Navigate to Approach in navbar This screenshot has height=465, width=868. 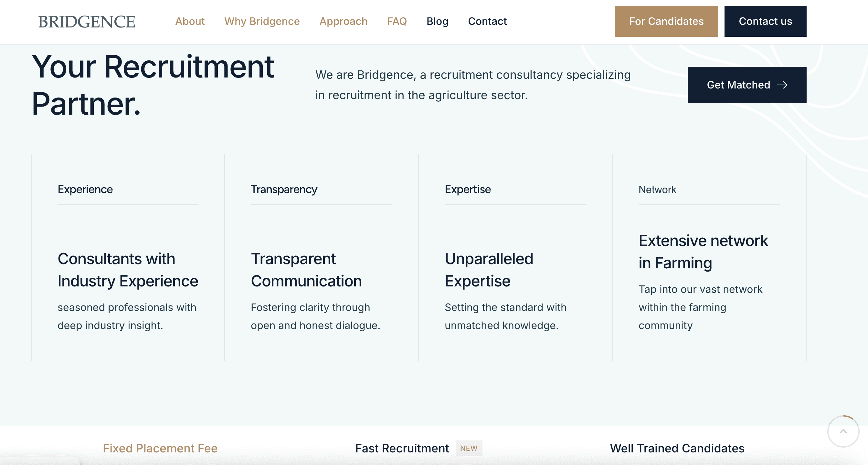(x=343, y=21)
